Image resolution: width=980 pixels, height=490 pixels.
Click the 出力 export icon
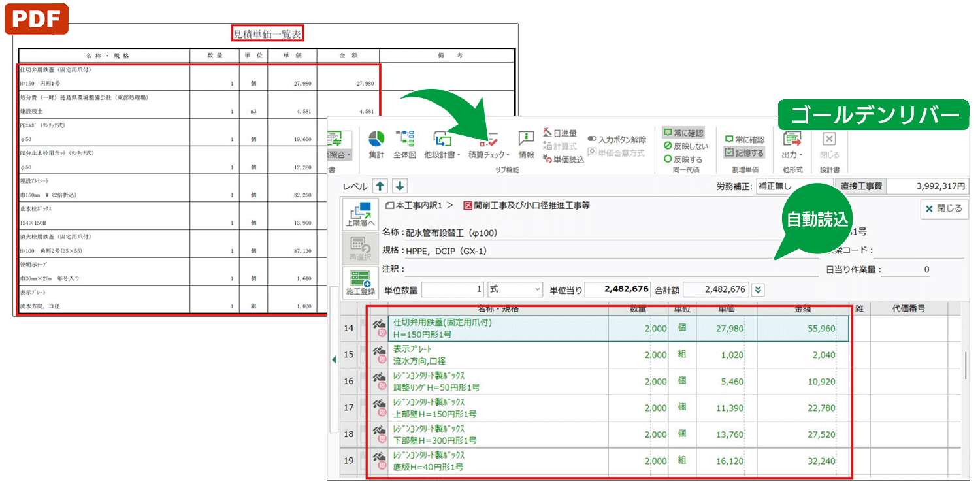[792, 139]
